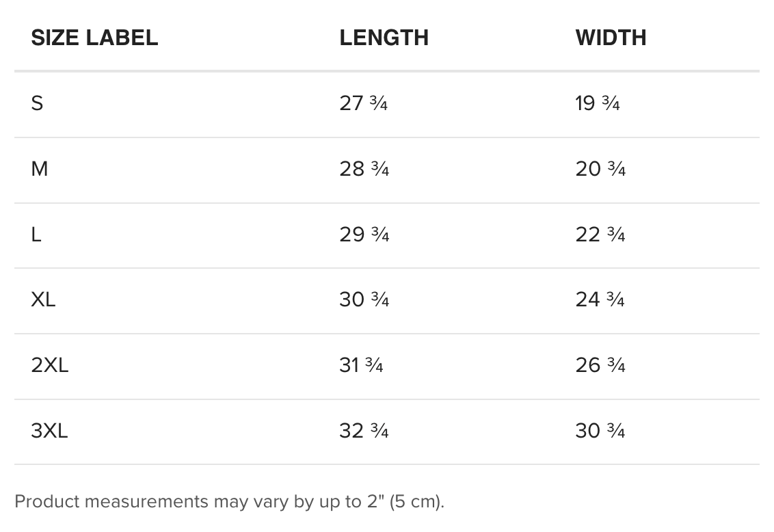Click the LENGTH column header

coord(384,38)
